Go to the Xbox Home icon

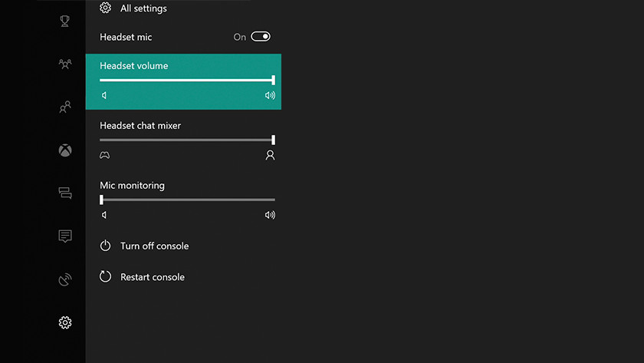[65, 150]
